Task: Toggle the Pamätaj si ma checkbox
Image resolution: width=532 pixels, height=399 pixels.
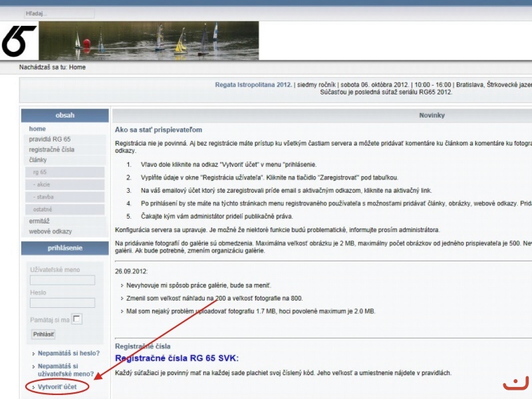Action: click(x=77, y=319)
